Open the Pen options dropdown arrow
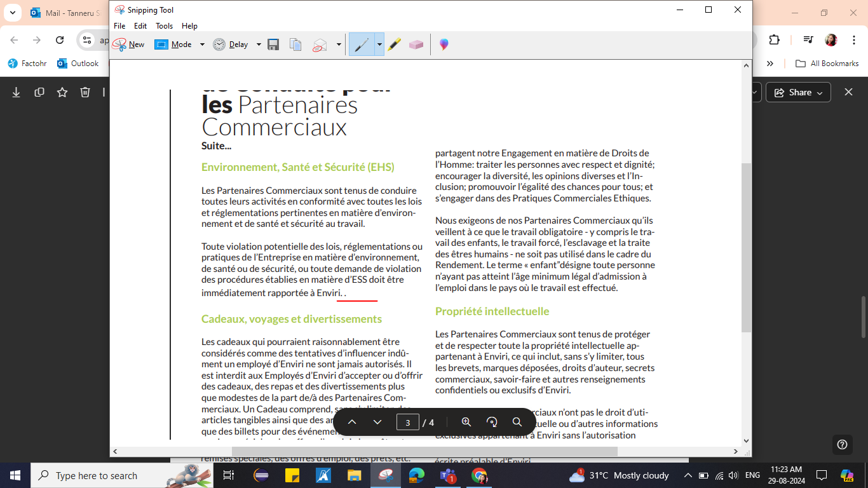 tap(379, 44)
